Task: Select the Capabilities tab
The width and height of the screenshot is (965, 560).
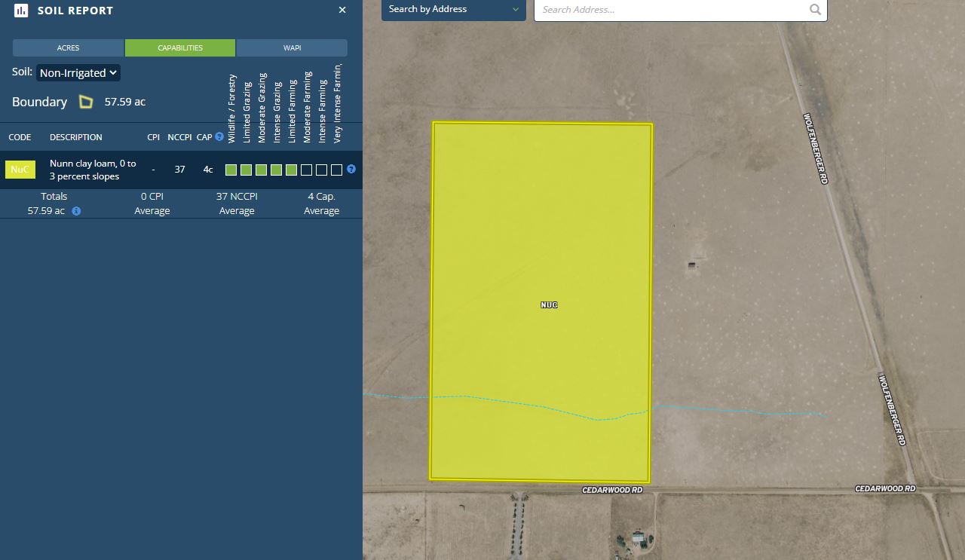Action: tap(180, 48)
